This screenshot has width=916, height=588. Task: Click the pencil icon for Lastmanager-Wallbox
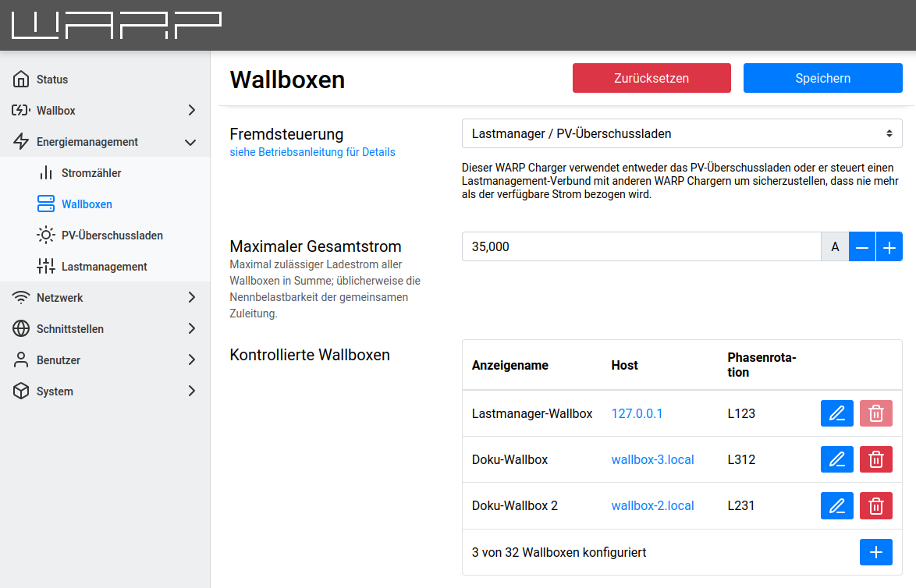(x=836, y=413)
